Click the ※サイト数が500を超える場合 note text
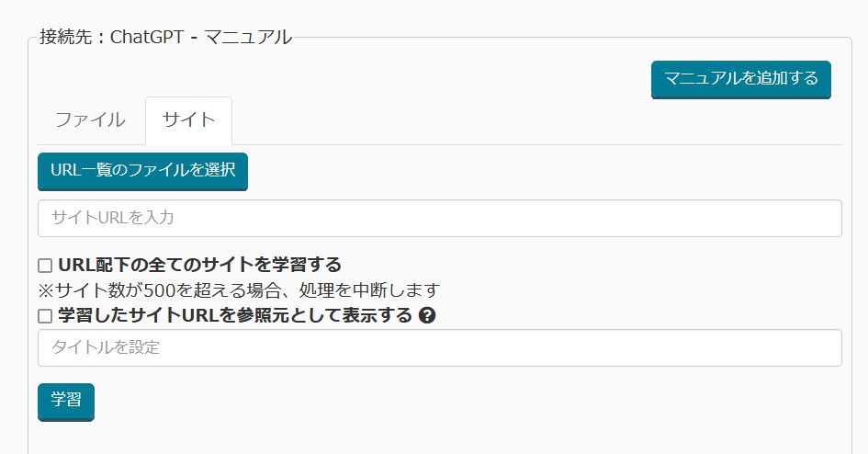The width and height of the screenshot is (868, 454). click(239, 290)
